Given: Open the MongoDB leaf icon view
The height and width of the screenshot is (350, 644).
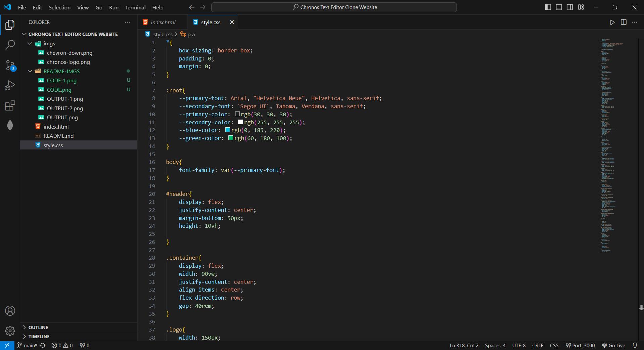Looking at the screenshot, I should 10,126.
